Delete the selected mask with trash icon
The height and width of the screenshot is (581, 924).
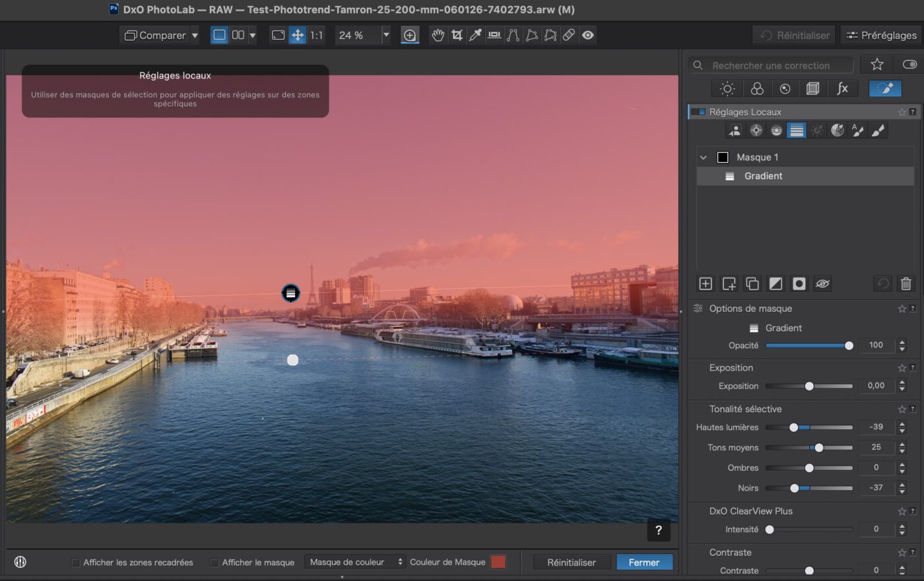(906, 284)
